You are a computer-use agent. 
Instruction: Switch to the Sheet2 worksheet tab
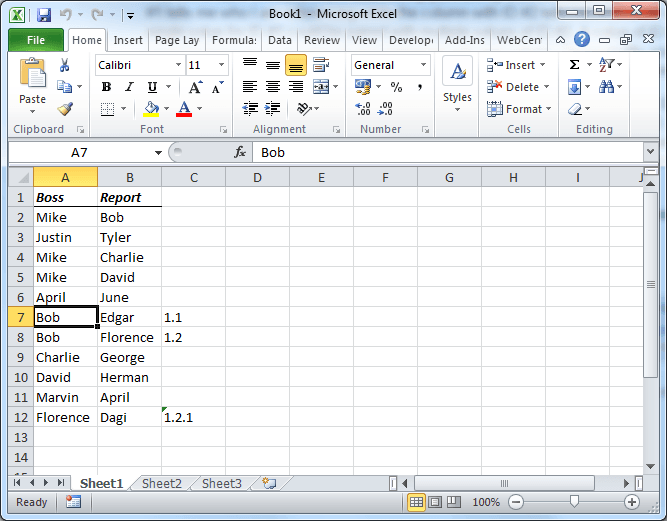(162, 483)
